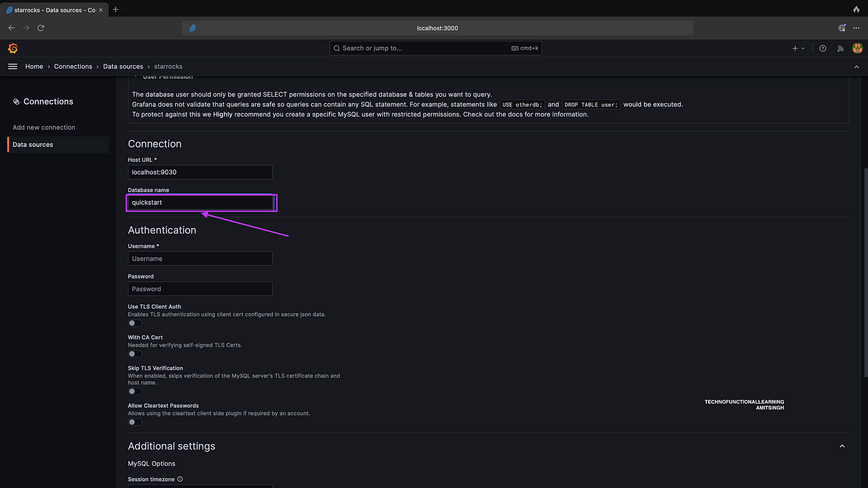Click the user profile avatar
The width and height of the screenshot is (868, 488).
point(857,48)
